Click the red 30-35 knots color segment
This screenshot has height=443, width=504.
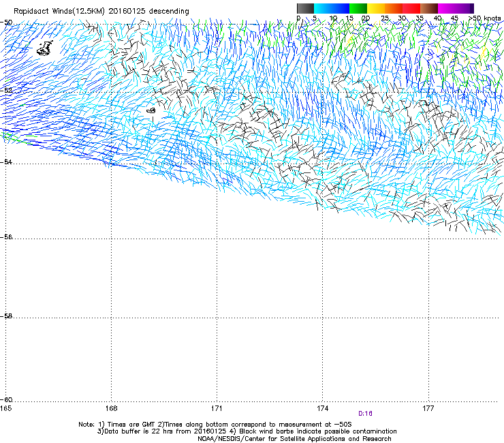pos(411,8)
